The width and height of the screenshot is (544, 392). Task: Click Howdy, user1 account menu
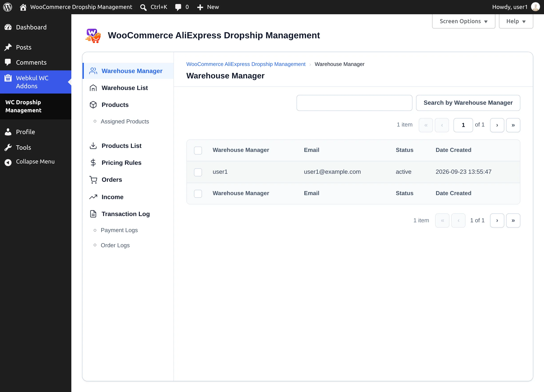516,7
